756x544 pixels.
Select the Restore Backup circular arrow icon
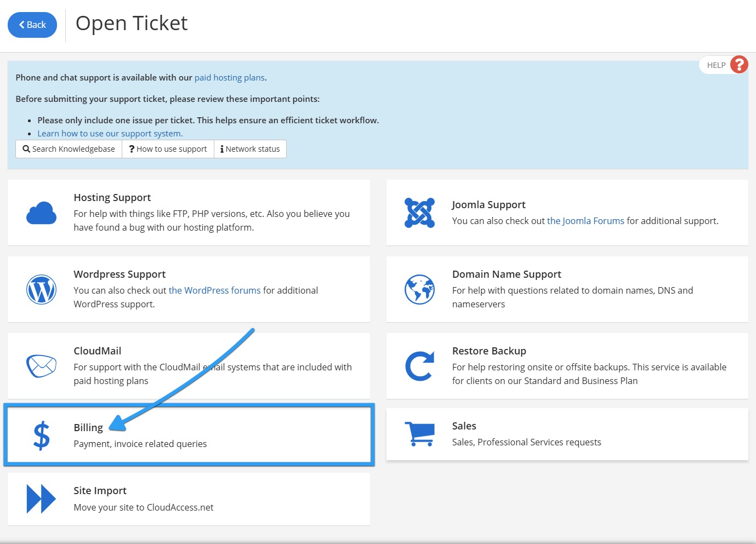tap(419, 366)
